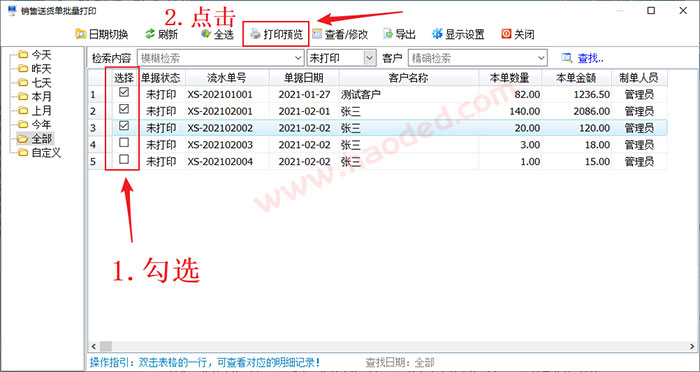
Task: Select 今天 in the date tree
Action: (42, 55)
